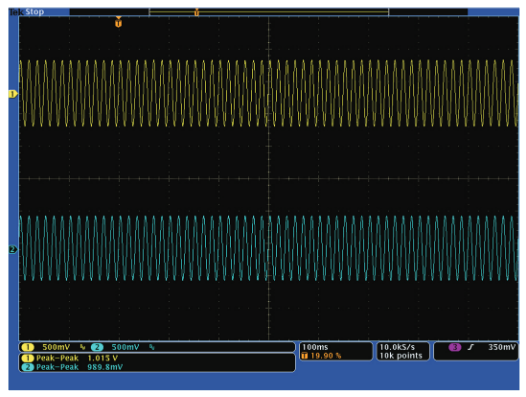Click the cyan channel 2 ground marker
This screenshot has height=397, width=526.
[13, 249]
